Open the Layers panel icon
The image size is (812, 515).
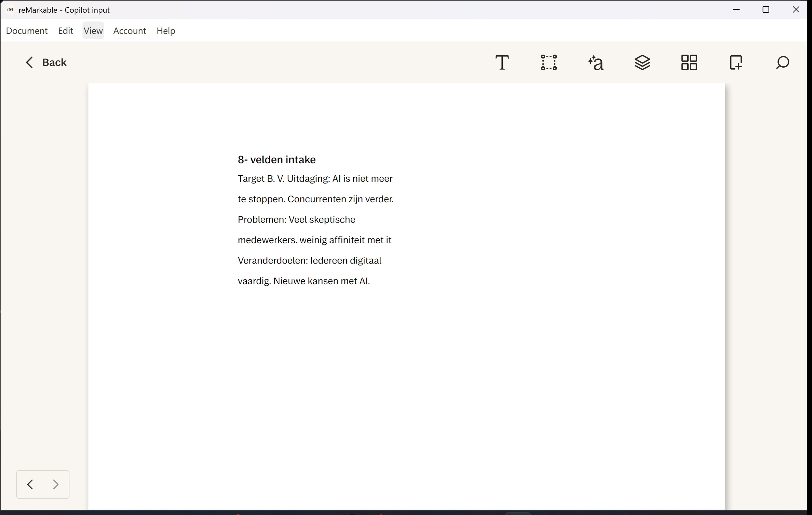(642, 63)
